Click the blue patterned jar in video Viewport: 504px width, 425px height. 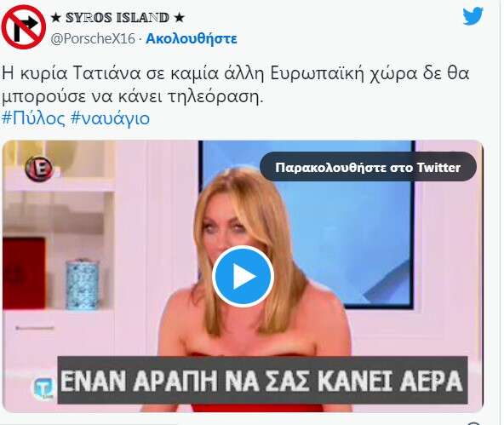81,284
